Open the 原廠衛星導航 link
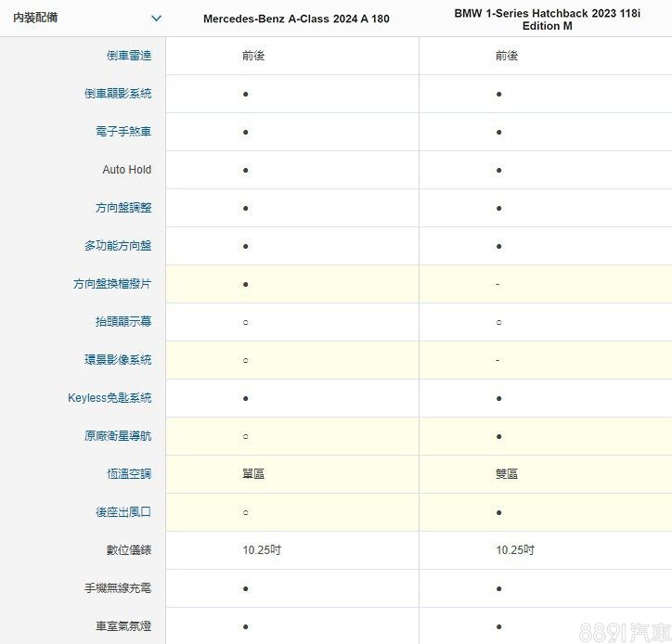 (118, 436)
